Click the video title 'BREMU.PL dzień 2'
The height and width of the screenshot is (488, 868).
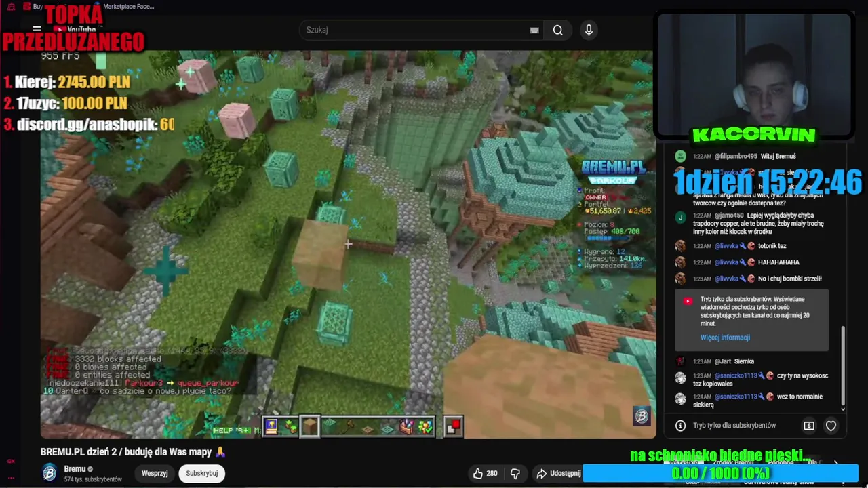132,451
